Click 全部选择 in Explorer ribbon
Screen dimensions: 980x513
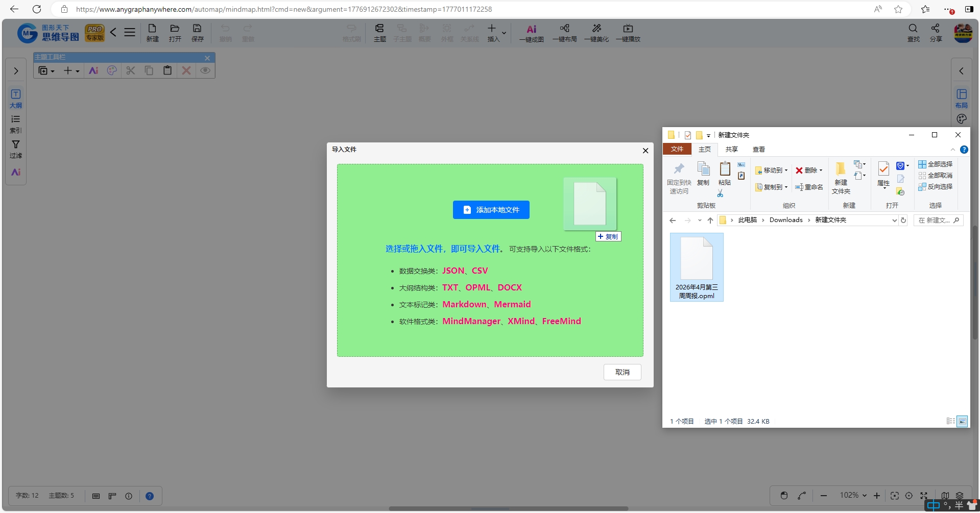(x=935, y=164)
